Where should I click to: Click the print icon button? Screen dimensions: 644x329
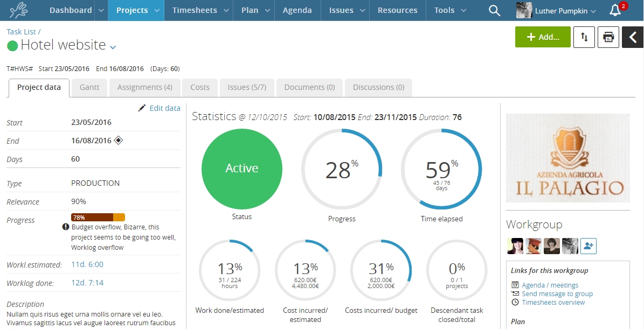608,37
